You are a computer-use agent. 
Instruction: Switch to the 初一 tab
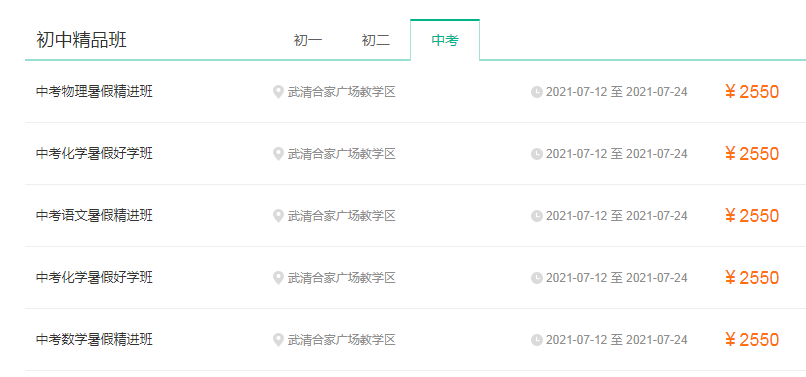coord(307,40)
